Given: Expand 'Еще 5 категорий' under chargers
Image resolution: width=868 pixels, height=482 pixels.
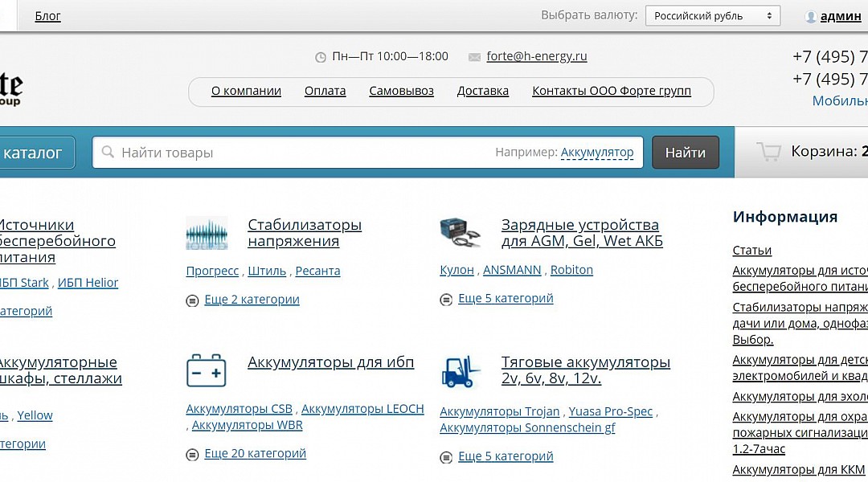Looking at the screenshot, I should [x=506, y=299].
